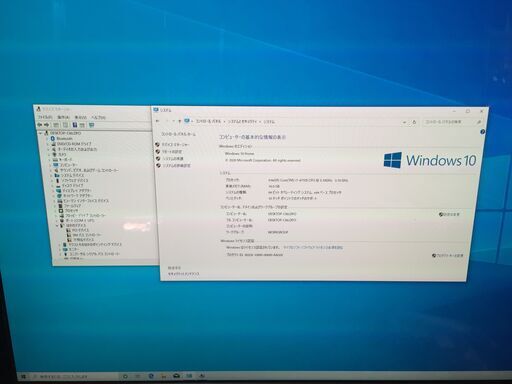Expand the DVD/CD-ROM drives node

coord(49,144)
